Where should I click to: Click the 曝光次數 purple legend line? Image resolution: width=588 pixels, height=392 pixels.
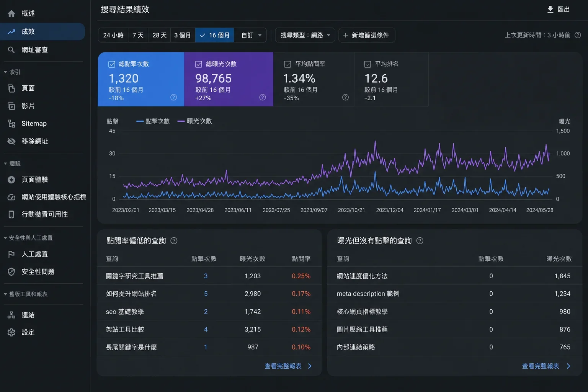[x=181, y=121]
